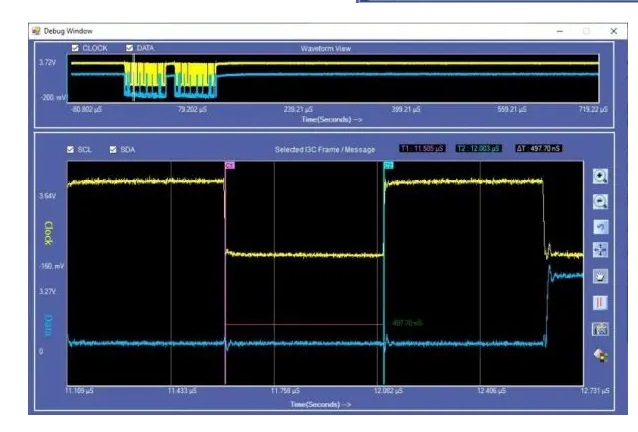Click the 3.27V data voltage label
Image resolution: width=638 pixels, height=432 pixels.
coord(47,291)
